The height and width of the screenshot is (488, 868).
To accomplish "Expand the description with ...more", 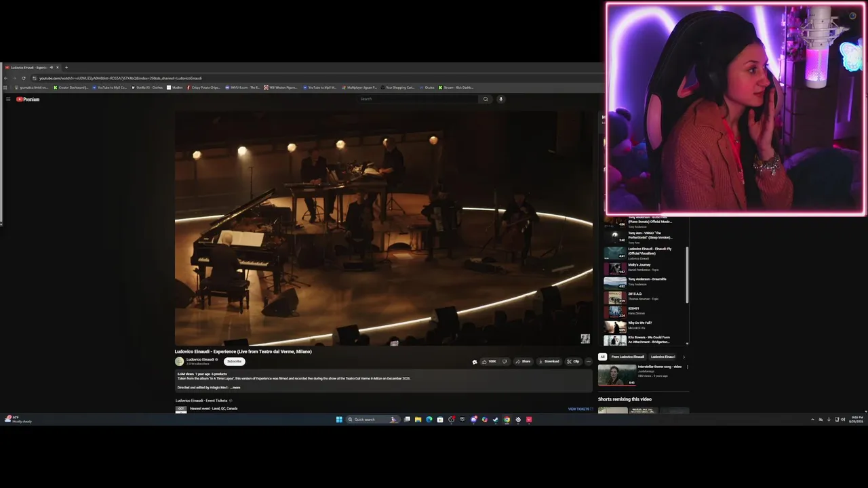I will [x=235, y=388].
